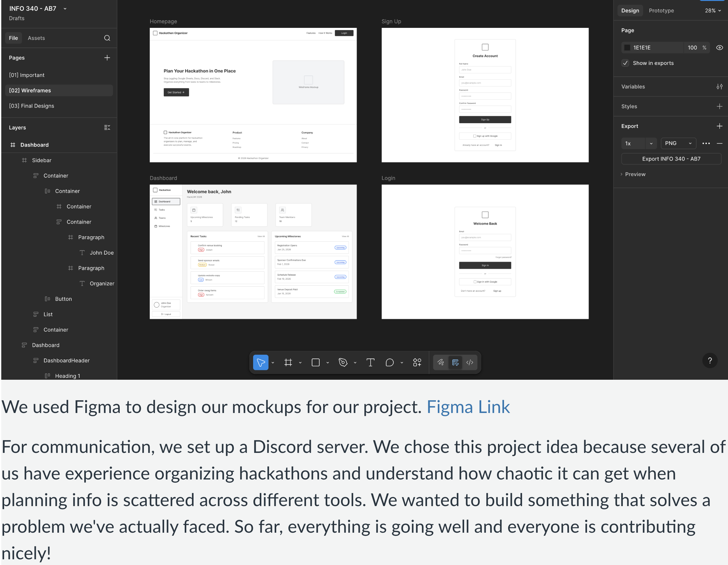Viewport: 728px width, 565px height.
Task: Select the [03] Final Designs page
Action: point(32,106)
